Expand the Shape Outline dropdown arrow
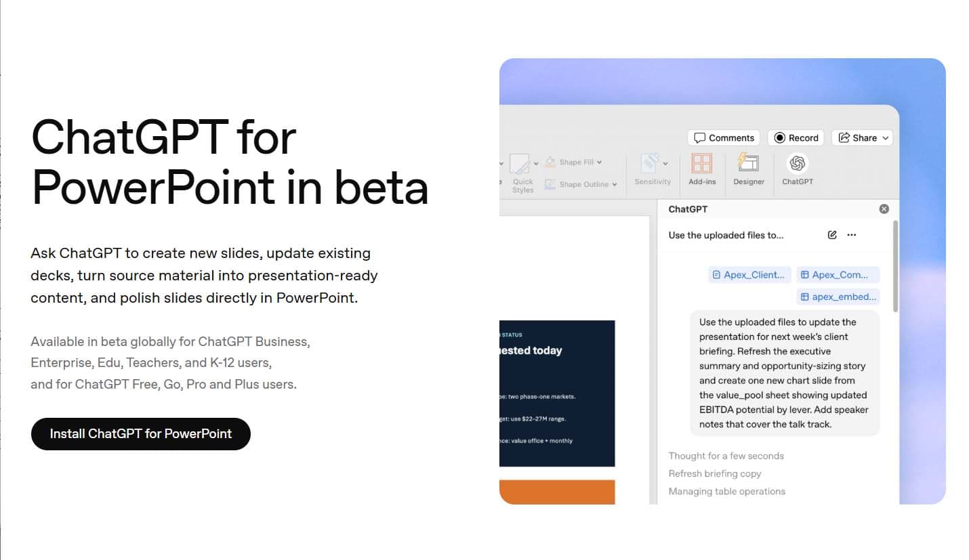969x560 pixels. coord(615,184)
